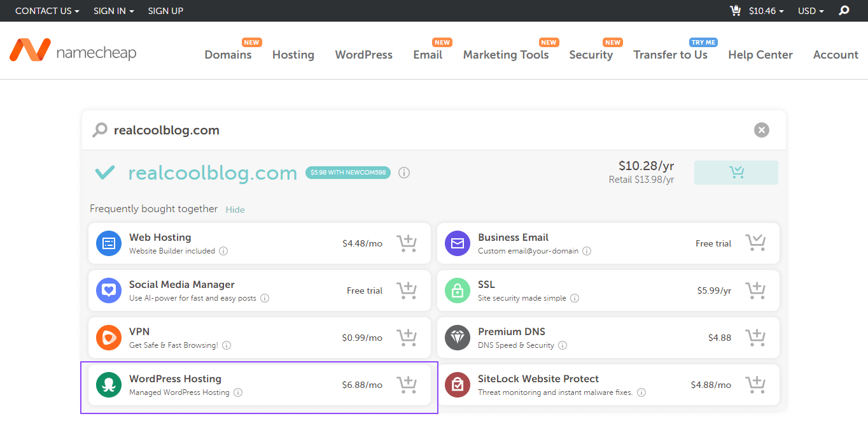The height and width of the screenshot is (423, 868).
Task: Click the Social Media Manager icon
Action: (109, 290)
